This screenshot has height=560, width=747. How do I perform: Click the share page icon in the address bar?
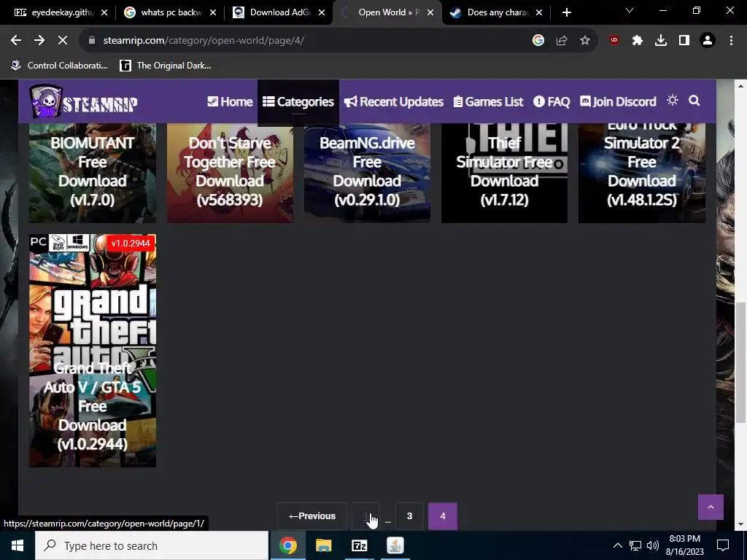tap(562, 41)
